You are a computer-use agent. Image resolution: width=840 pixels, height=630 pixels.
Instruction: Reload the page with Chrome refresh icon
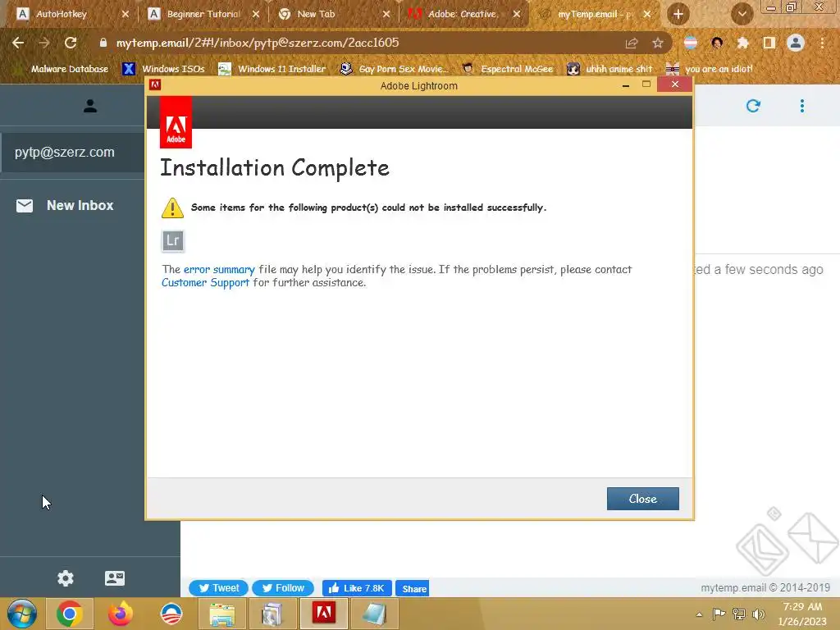click(71, 43)
